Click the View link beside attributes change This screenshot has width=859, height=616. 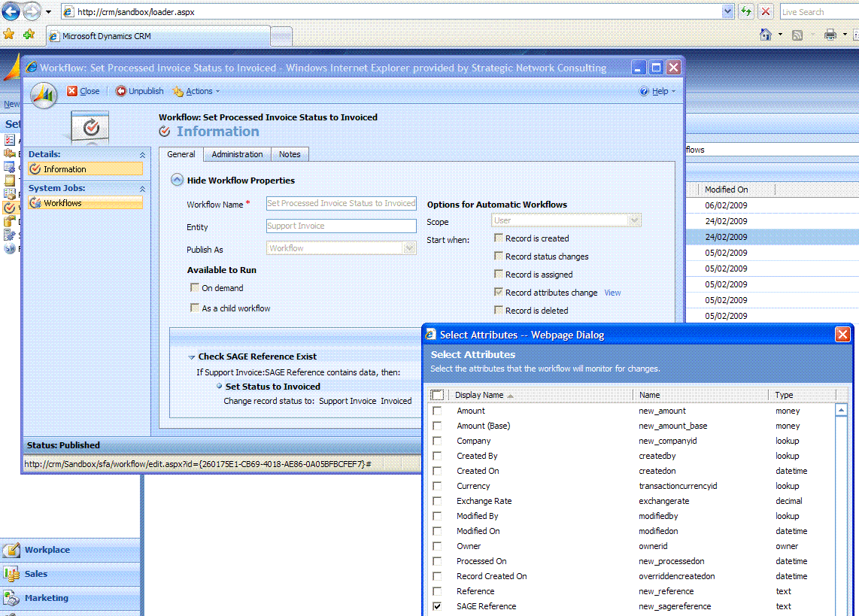coord(612,293)
